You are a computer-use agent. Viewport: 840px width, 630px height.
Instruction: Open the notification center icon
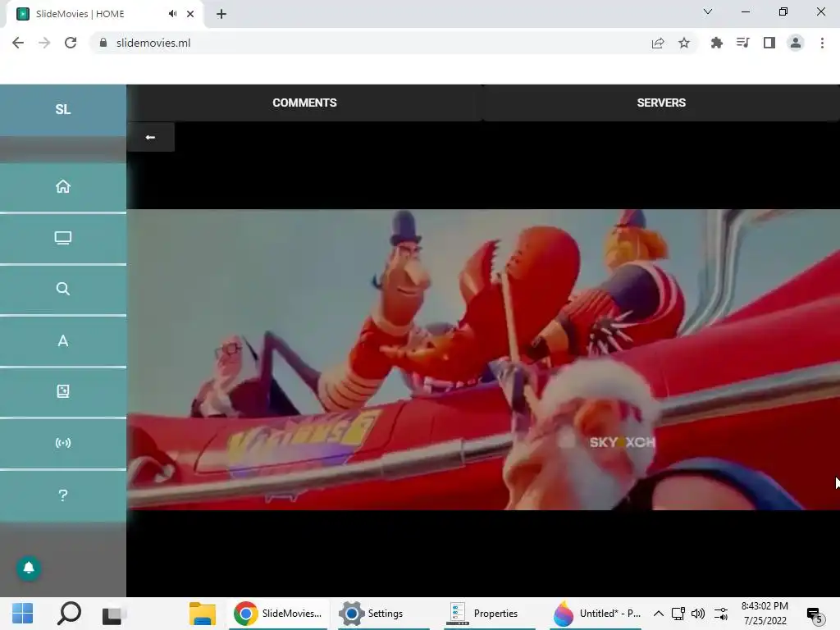(x=815, y=615)
